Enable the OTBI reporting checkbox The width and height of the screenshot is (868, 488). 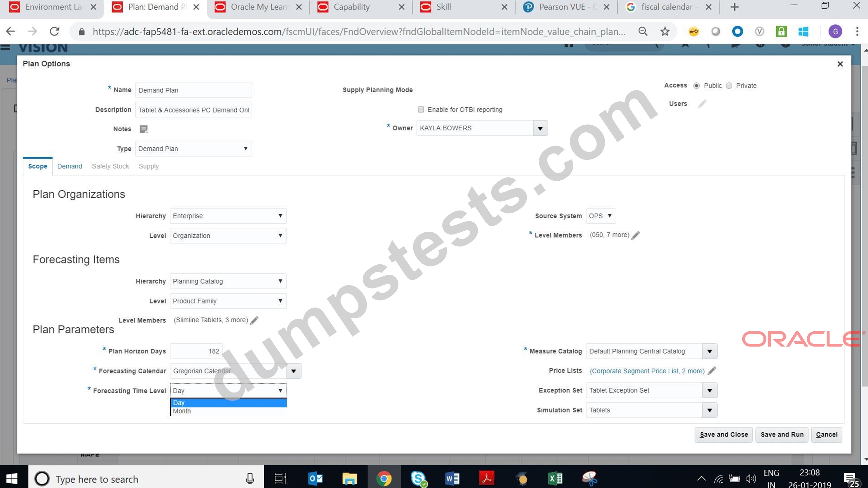coord(421,110)
